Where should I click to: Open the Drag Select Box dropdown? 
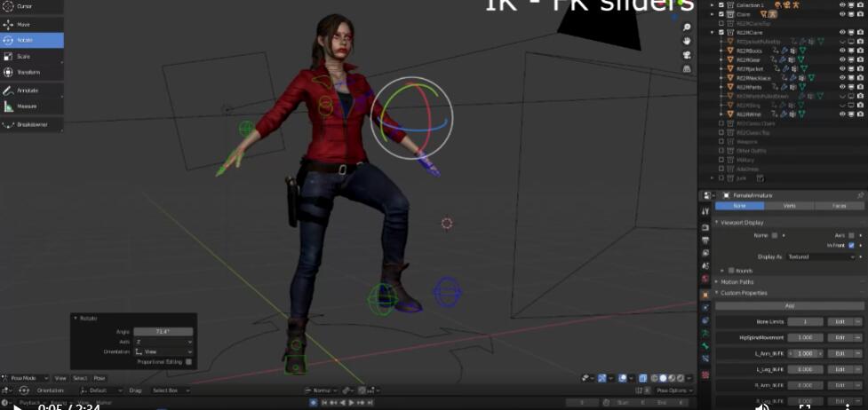(171, 390)
